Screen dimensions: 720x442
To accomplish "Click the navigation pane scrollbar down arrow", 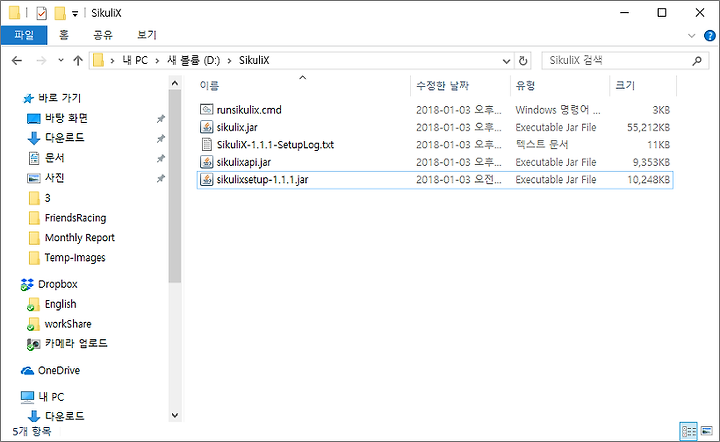I will (174, 415).
